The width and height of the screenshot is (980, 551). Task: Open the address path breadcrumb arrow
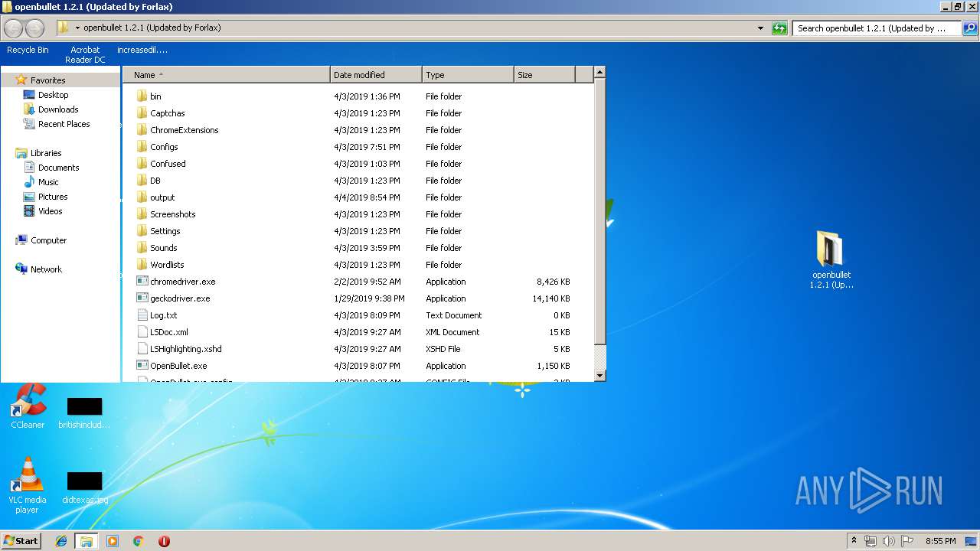tap(77, 28)
